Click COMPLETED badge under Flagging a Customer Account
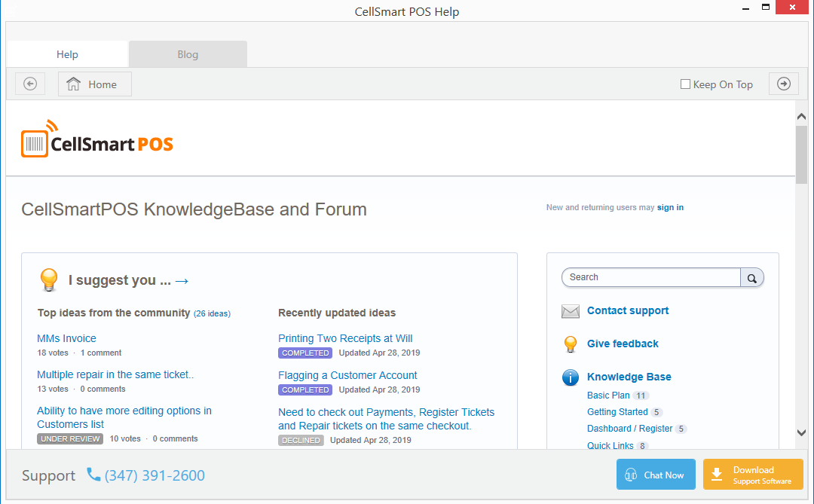Screen dimensions: 814x504 click(305, 389)
